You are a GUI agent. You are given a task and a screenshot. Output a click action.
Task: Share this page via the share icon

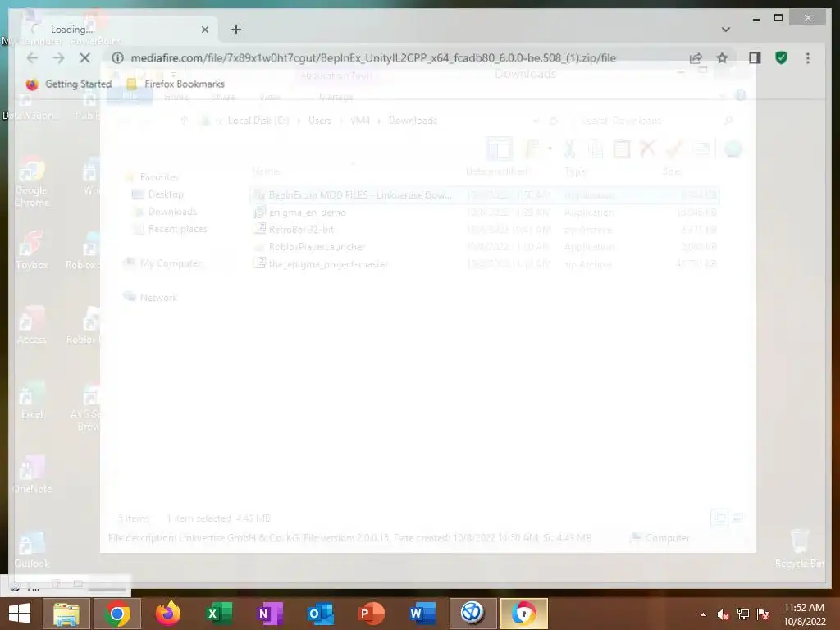click(696, 58)
